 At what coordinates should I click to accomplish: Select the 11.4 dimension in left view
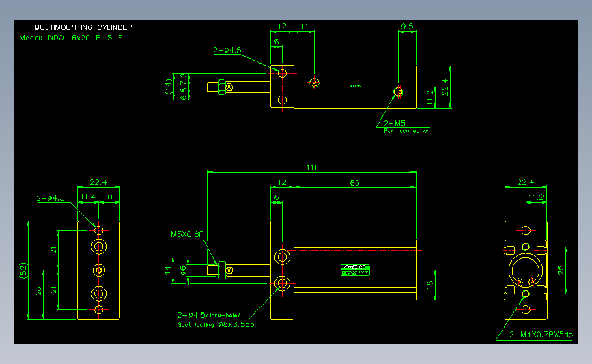click(87, 197)
